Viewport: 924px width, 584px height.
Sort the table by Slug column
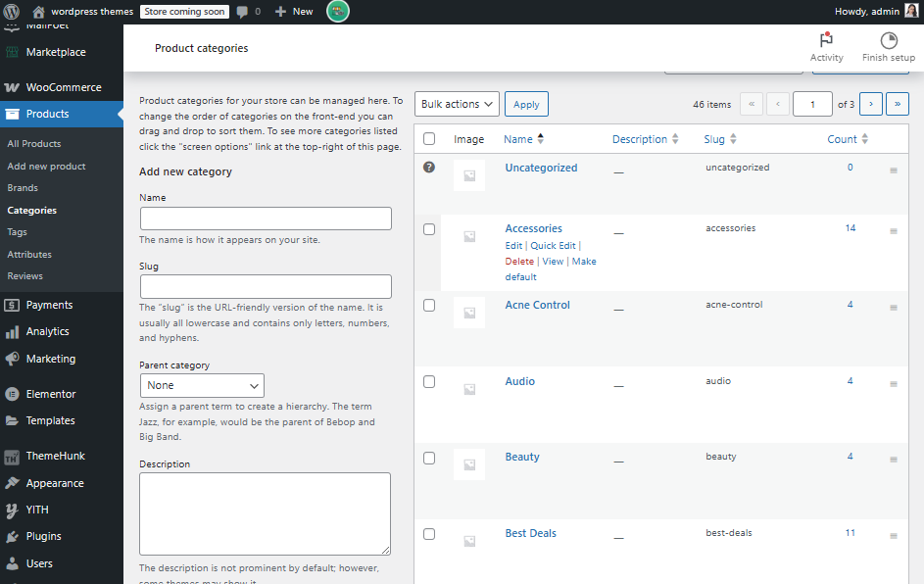(x=720, y=139)
